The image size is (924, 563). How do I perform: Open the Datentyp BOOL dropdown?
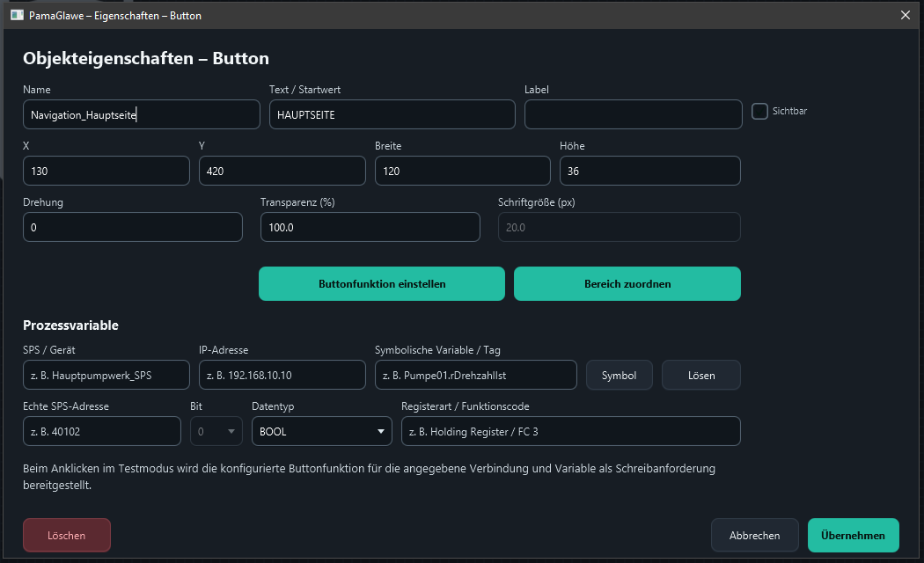pos(322,432)
